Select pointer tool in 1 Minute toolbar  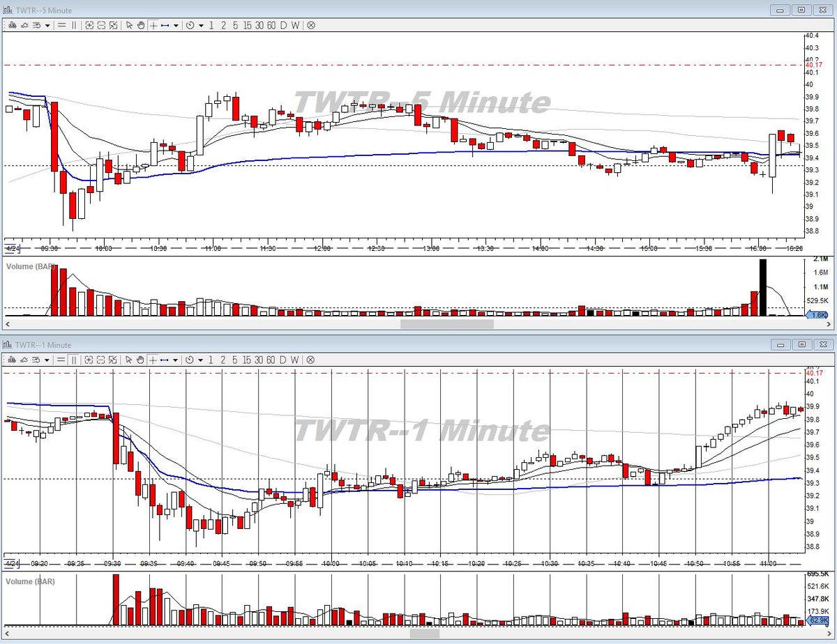click(129, 360)
